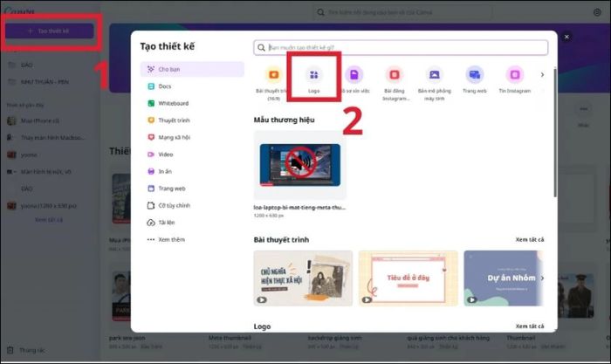Choose the Tin Instagram icon
This screenshot has height=364, width=611.
pos(515,75)
